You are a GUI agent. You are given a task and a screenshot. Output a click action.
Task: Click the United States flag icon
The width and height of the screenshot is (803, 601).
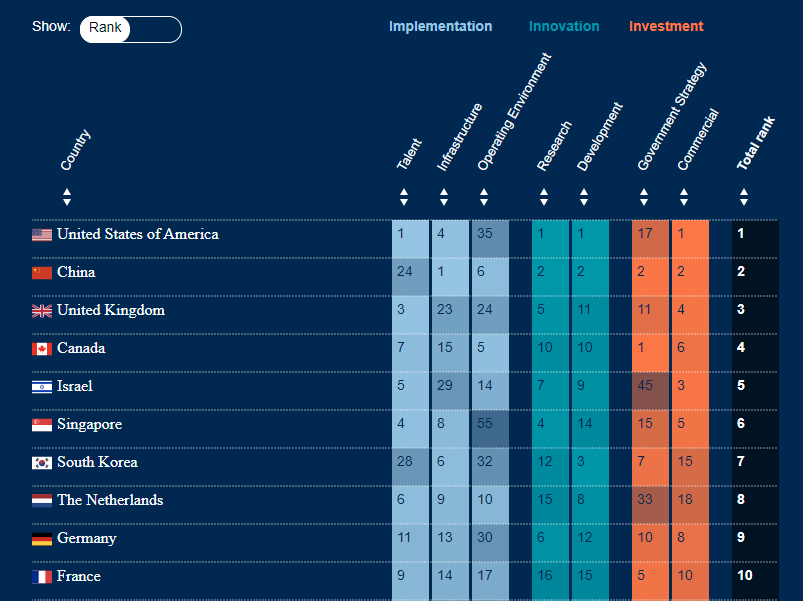[40, 234]
